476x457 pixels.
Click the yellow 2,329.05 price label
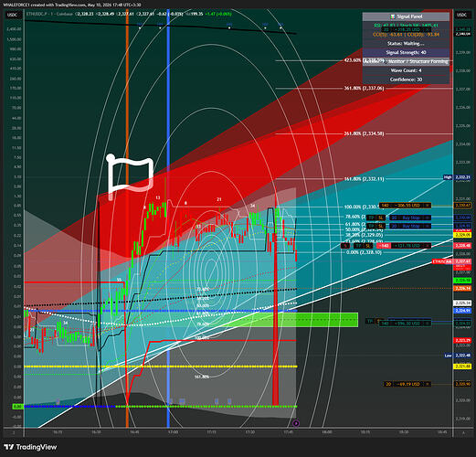462,235
